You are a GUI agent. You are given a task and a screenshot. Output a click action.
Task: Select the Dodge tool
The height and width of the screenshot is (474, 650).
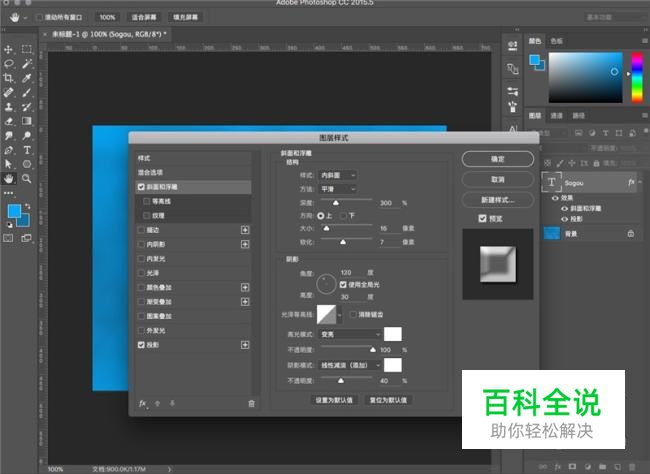27,136
